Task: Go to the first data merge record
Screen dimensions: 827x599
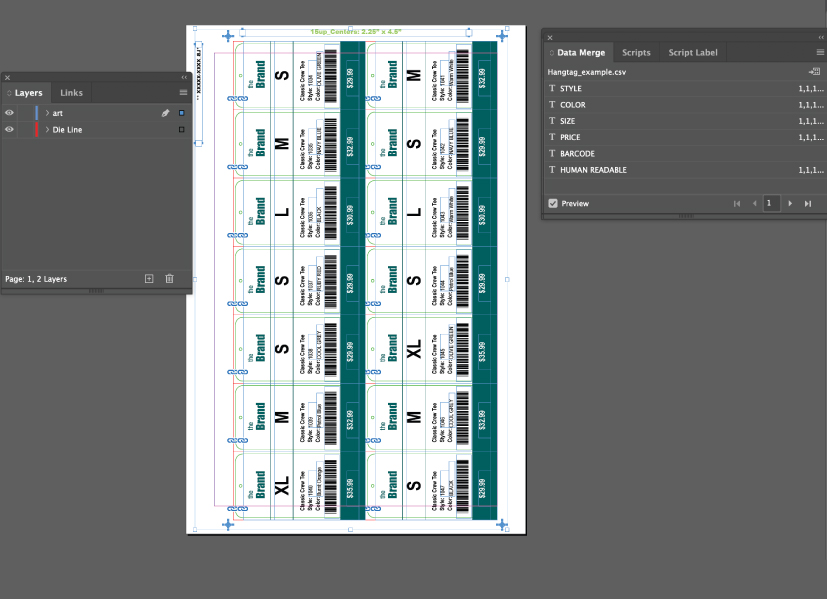Action: (737, 203)
